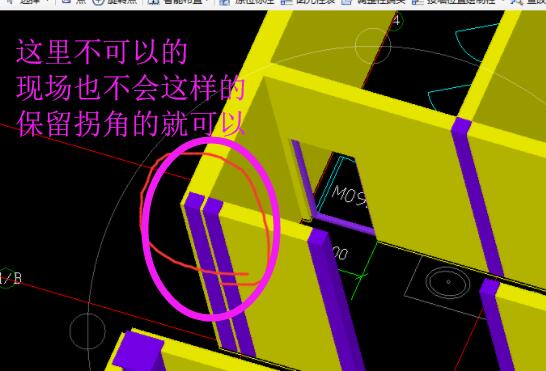Click the M09 door label

coord(349,196)
